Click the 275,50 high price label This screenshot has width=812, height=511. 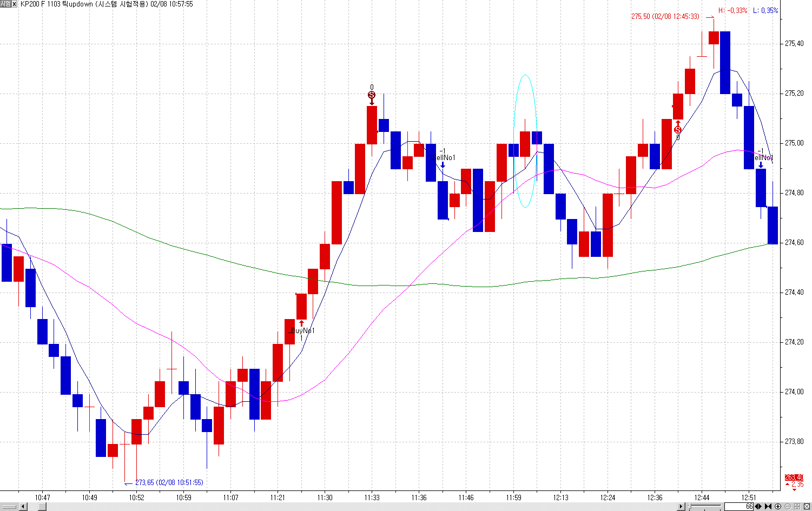pyautogui.click(x=665, y=17)
